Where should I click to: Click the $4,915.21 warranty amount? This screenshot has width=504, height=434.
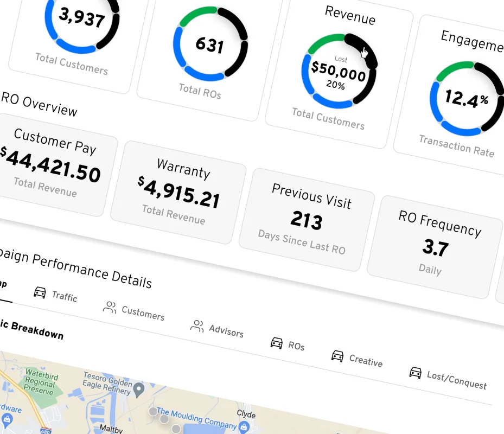[x=179, y=192]
